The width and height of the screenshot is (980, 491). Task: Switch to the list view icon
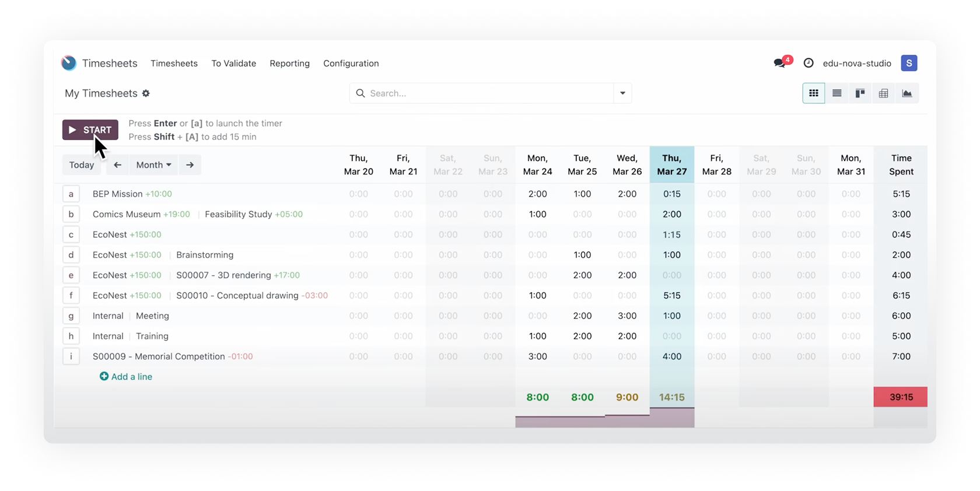click(836, 93)
